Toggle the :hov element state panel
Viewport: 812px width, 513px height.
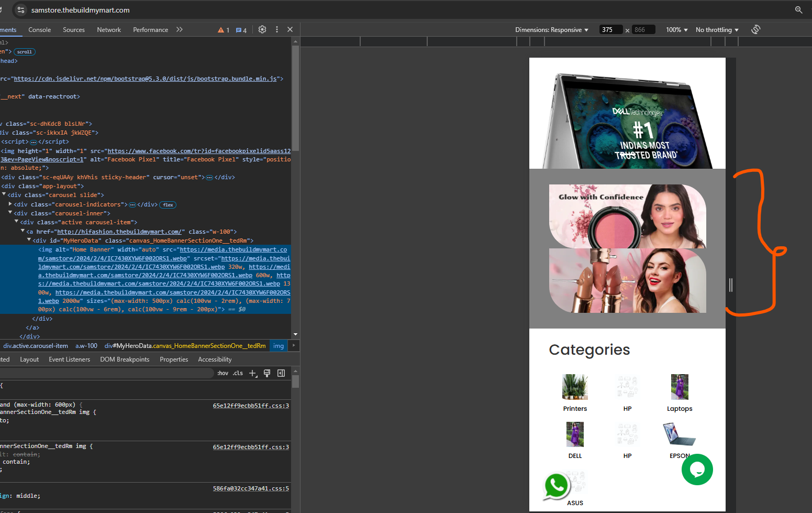tap(223, 373)
